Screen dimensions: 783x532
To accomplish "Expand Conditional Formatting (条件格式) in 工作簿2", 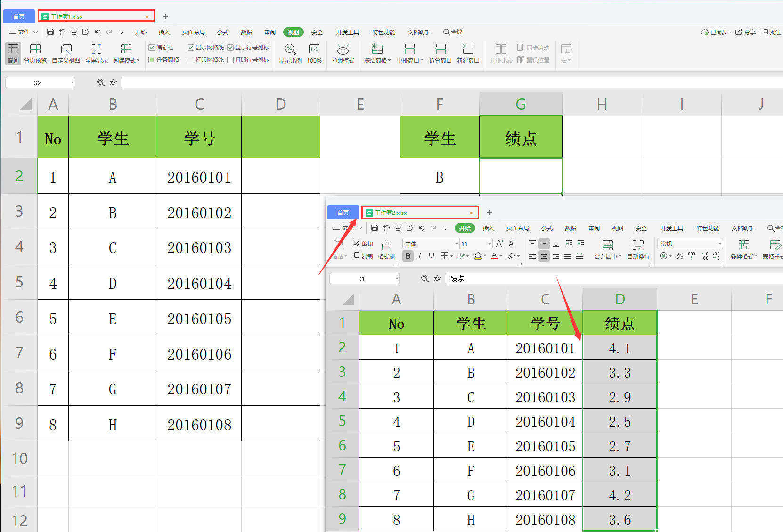I will [743, 250].
